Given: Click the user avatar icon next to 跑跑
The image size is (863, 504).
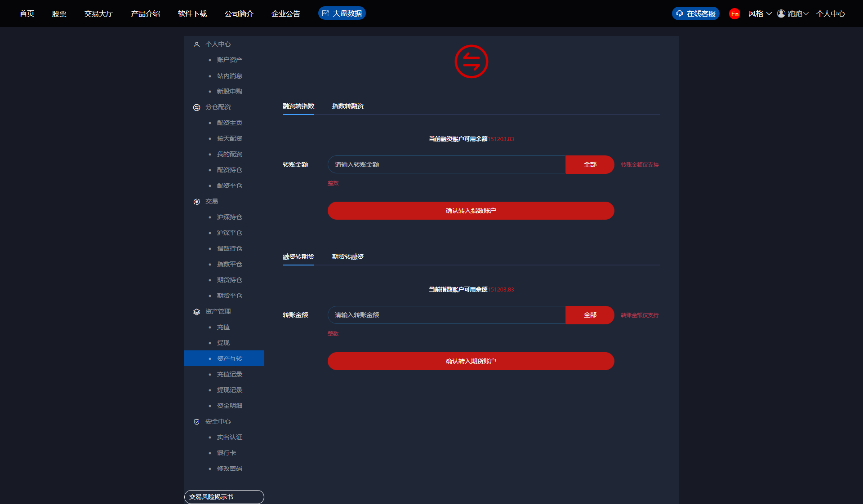Looking at the screenshot, I should pos(781,14).
